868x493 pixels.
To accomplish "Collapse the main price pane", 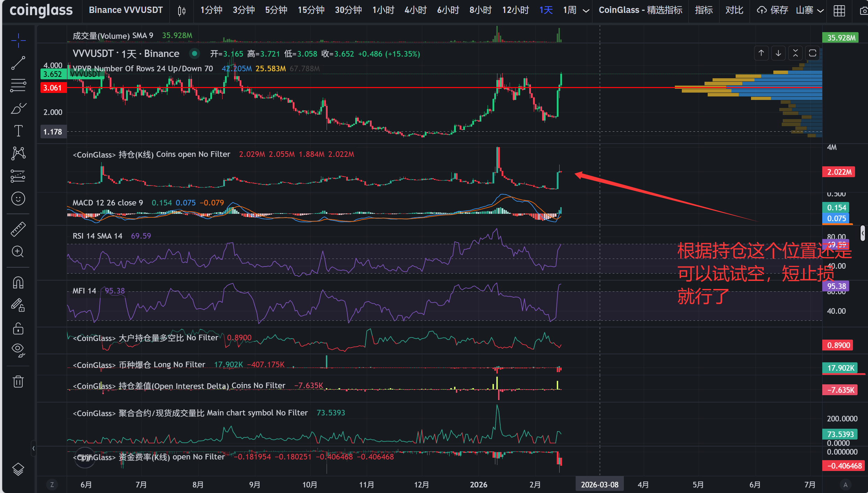I will 795,53.
